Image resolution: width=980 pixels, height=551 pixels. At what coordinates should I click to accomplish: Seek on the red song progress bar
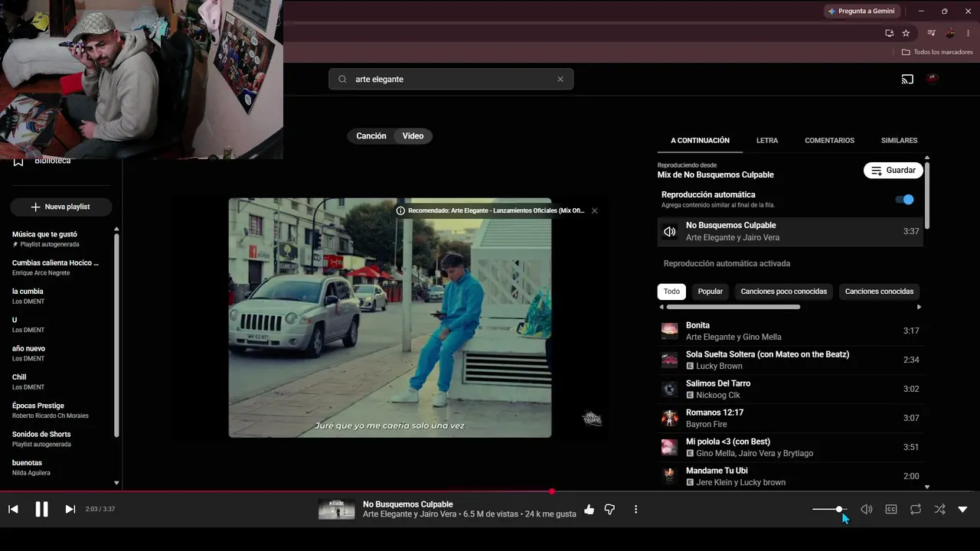[490, 491]
